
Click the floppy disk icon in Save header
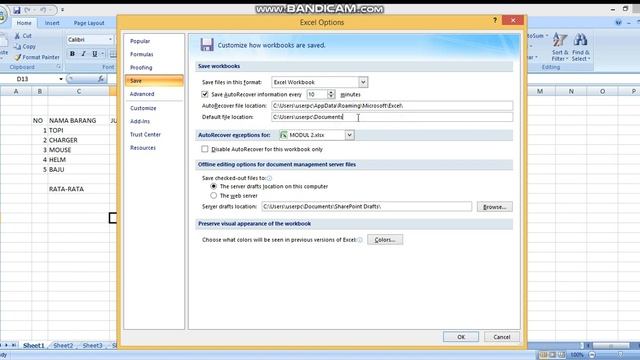tap(207, 45)
